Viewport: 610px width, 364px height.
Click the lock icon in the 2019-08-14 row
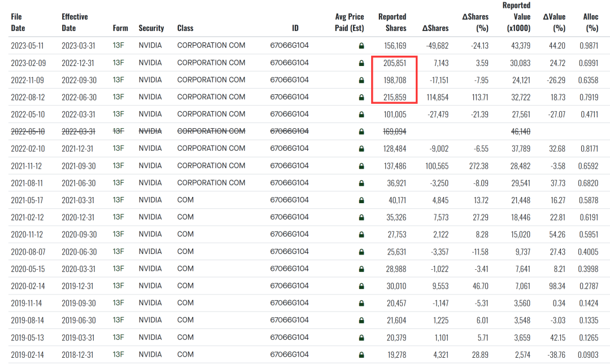(361, 321)
